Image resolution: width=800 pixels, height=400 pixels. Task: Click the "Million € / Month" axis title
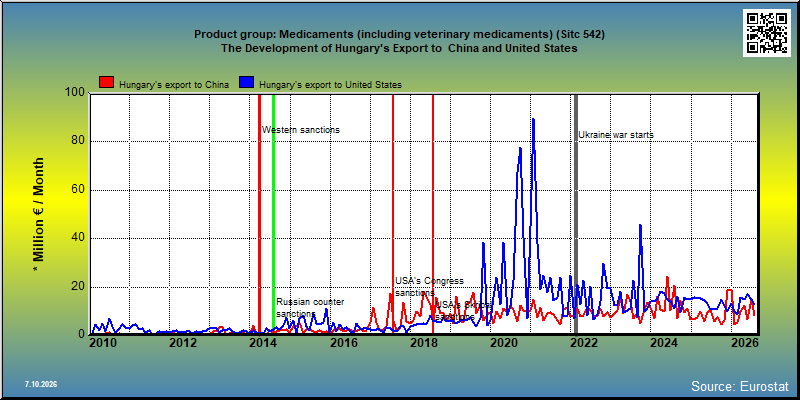tap(39, 214)
